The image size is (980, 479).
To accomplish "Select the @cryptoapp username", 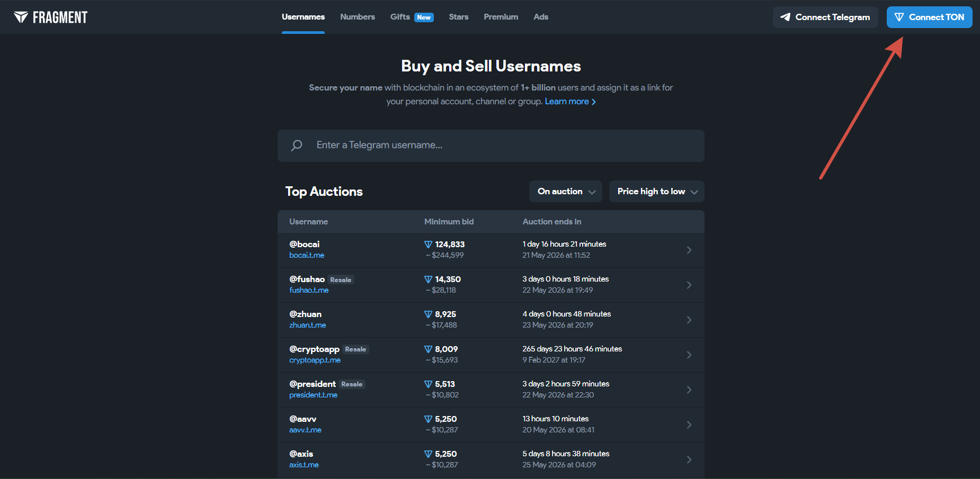I will click(x=315, y=349).
